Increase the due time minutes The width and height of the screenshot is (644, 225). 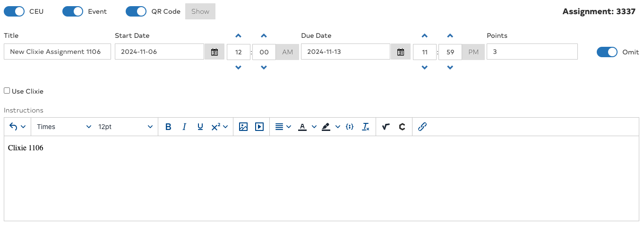(x=450, y=36)
